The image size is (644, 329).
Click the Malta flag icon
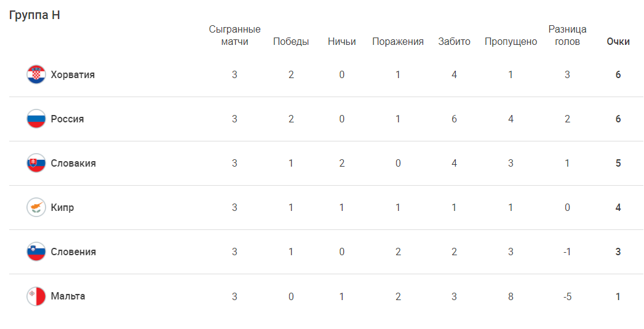pos(36,296)
